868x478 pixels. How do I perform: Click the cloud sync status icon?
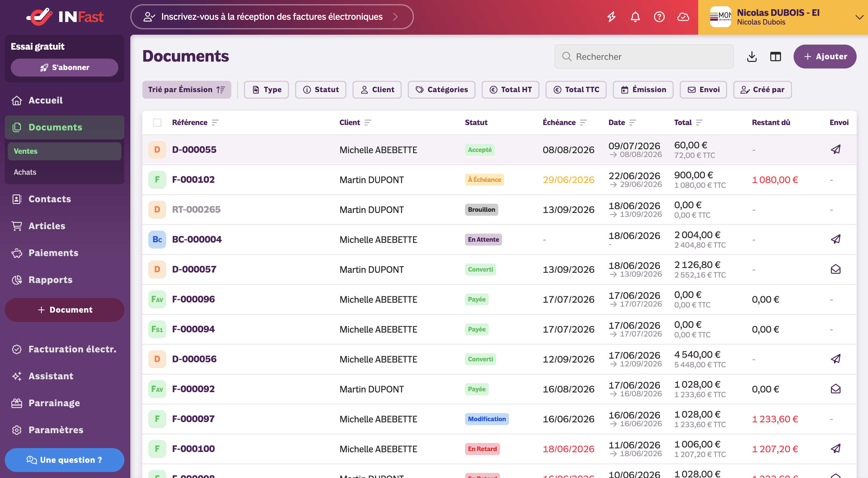coord(683,16)
